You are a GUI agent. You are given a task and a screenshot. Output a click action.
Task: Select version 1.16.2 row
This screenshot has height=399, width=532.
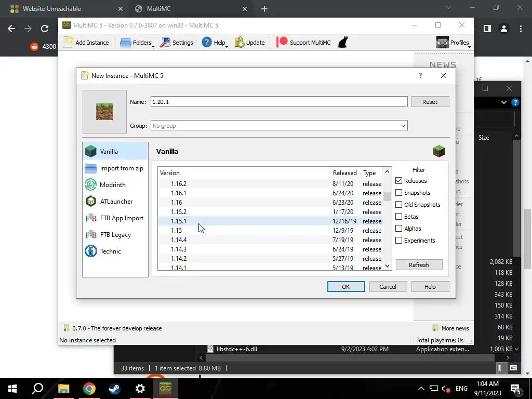[270, 183]
